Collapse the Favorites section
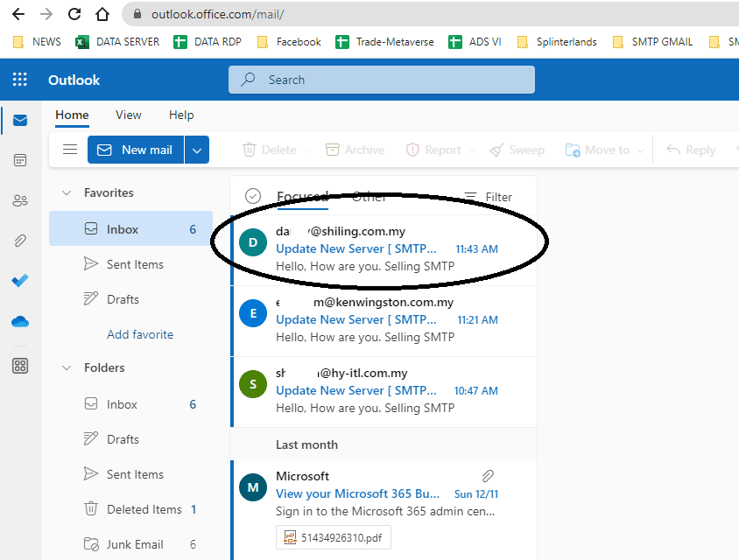This screenshot has width=739, height=560. click(67, 192)
